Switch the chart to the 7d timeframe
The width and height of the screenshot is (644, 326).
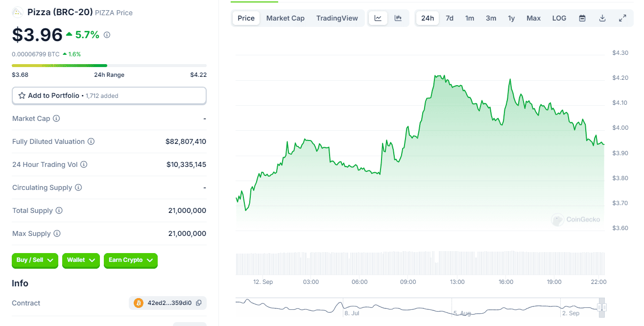tap(449, 18)
